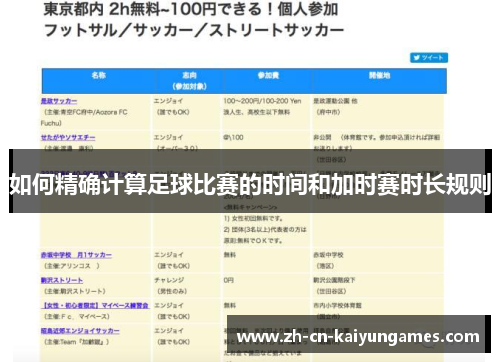Click the フットサル/サッカー/ストリートサッカー heading line
The width and height of the screenshot is (500, 362).
tap(194, 30)
